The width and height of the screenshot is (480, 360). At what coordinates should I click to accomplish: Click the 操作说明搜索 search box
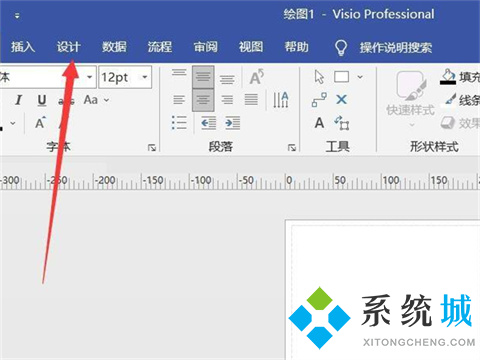396,48
